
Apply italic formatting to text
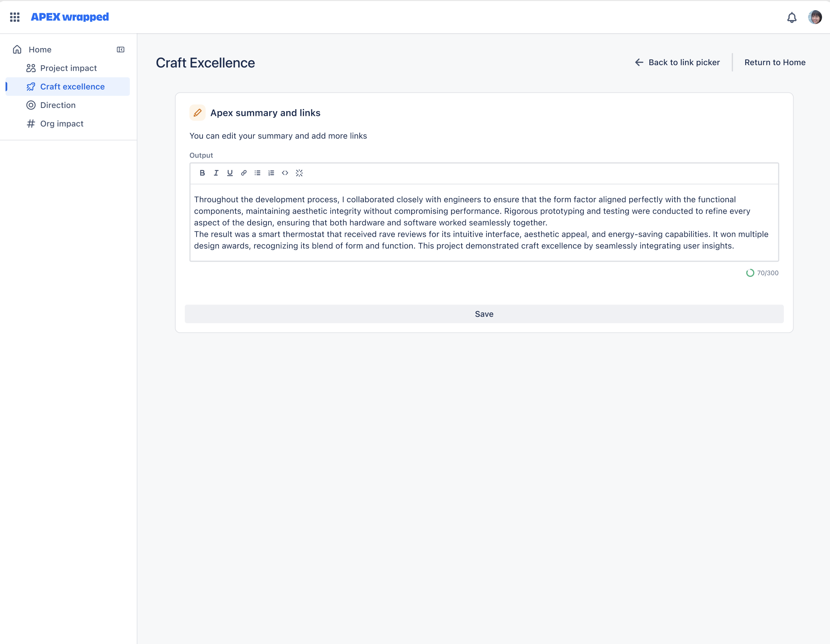pyautogui.click(x=216, y=173)
